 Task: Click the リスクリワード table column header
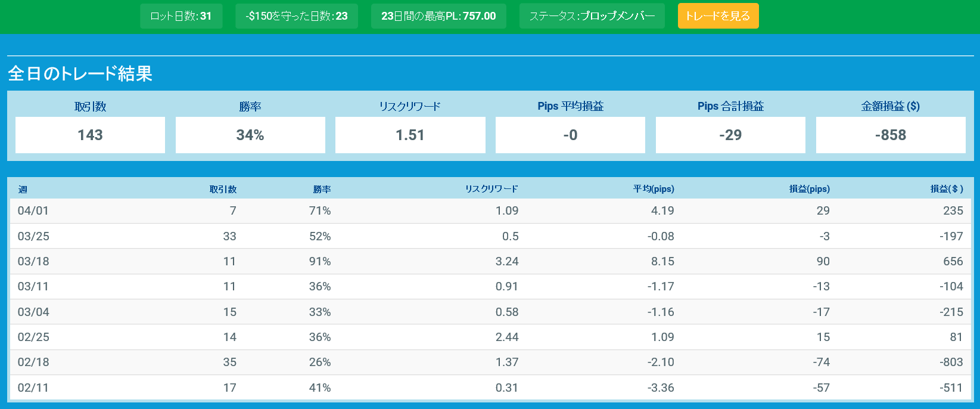[x=491, y=189]
